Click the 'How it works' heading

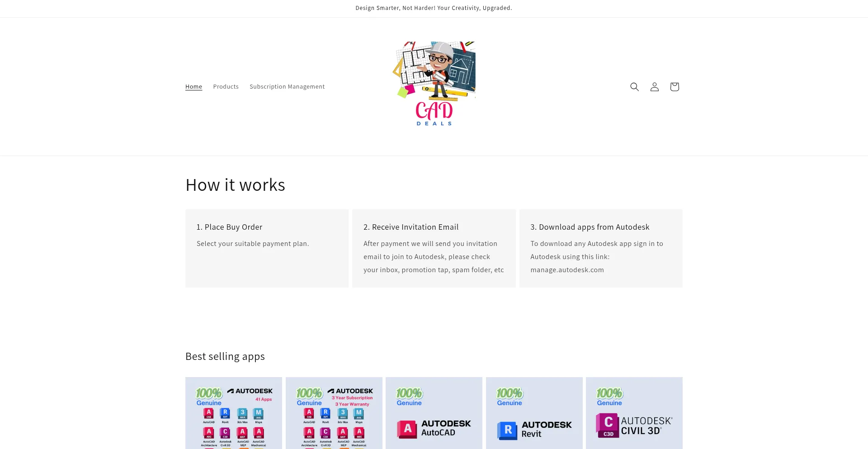tap(235, 185)
